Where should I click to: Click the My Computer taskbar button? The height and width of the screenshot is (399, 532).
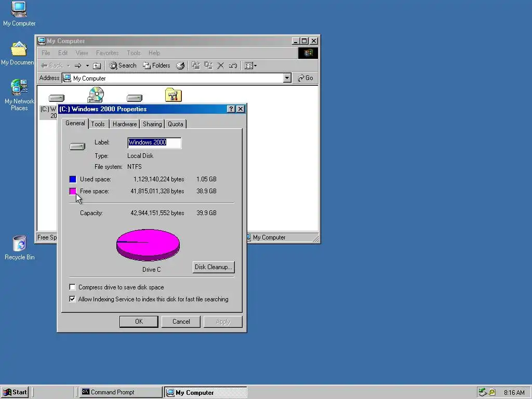point(206,392)
